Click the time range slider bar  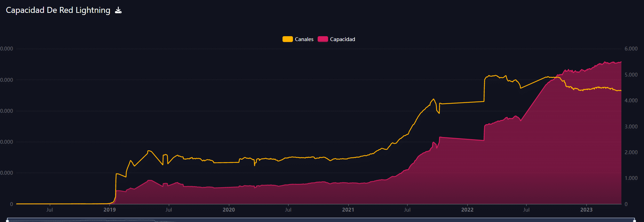(x=321, y=220)
